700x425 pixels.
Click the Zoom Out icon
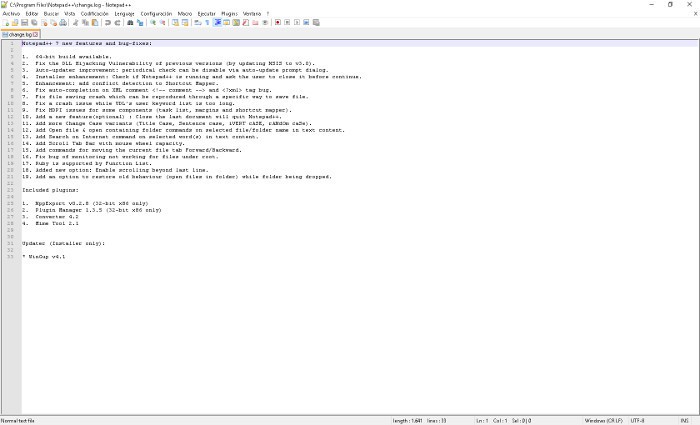click(x=162, y=22)
